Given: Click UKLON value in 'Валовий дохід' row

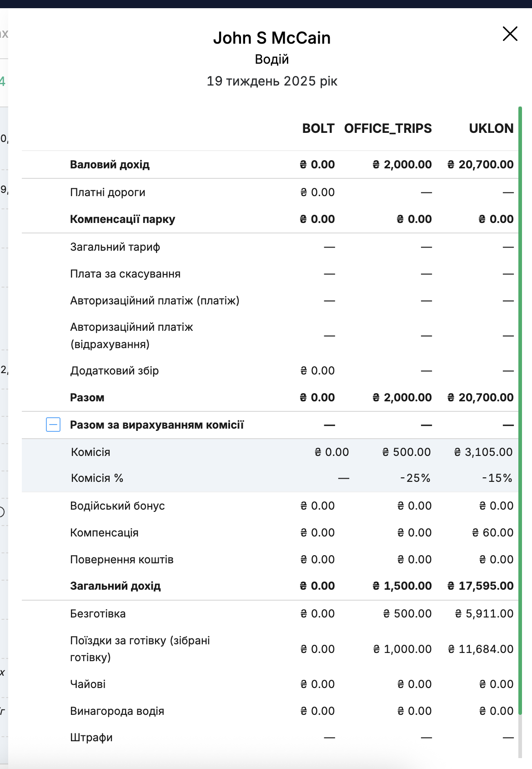Looking at the screenshot, I should pyautogui.click(x=481, y=164).
